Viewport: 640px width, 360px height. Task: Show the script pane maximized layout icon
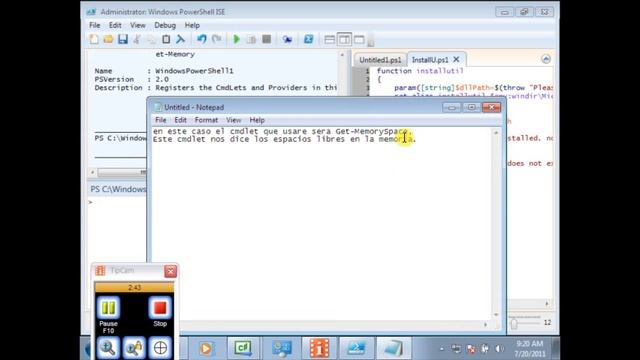(359, 40)
